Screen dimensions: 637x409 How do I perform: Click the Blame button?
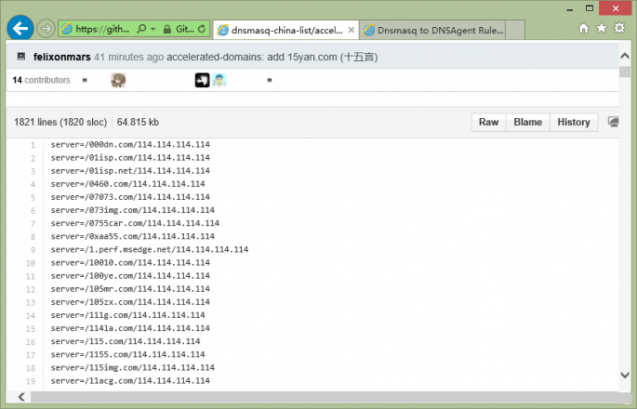(527, 122)
